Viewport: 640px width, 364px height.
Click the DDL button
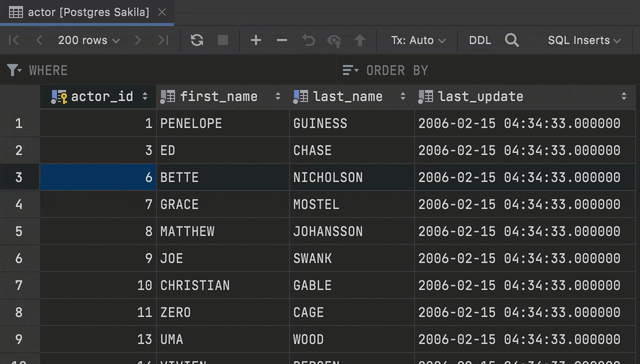[480, 40]
